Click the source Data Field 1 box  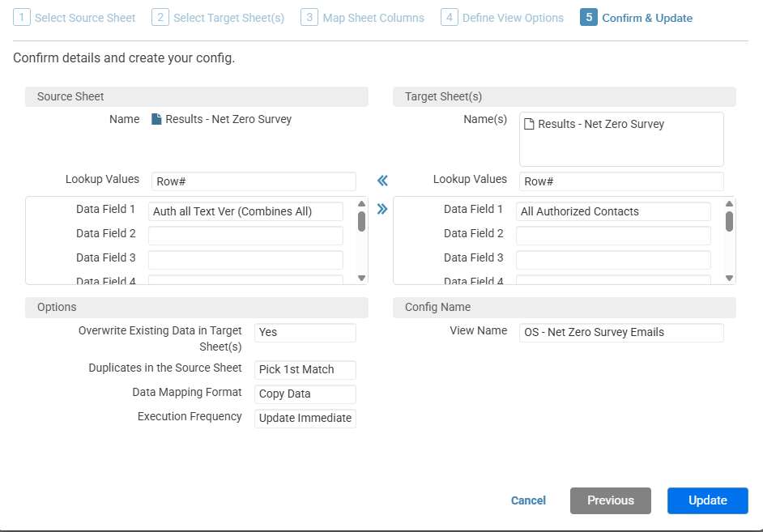(x=245, y=211)
